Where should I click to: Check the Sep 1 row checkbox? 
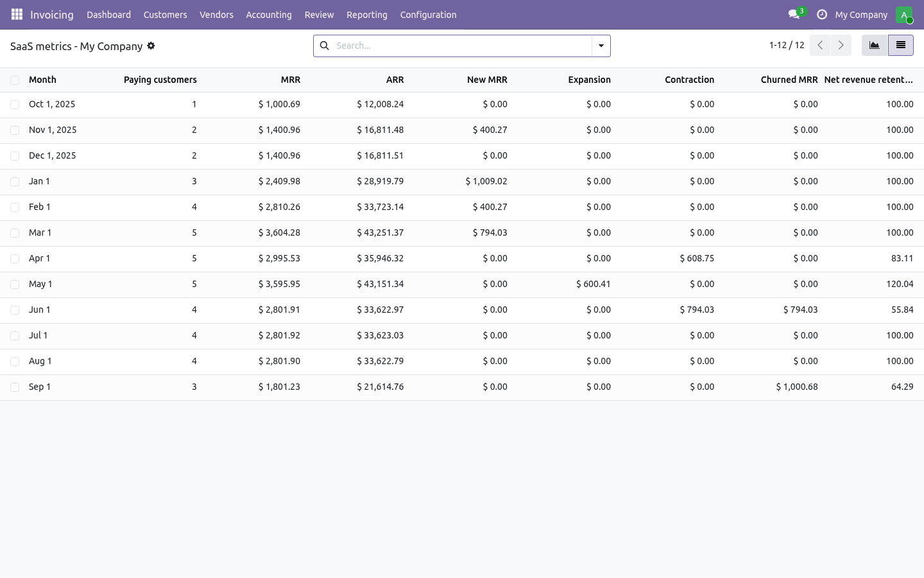point(15,387)
